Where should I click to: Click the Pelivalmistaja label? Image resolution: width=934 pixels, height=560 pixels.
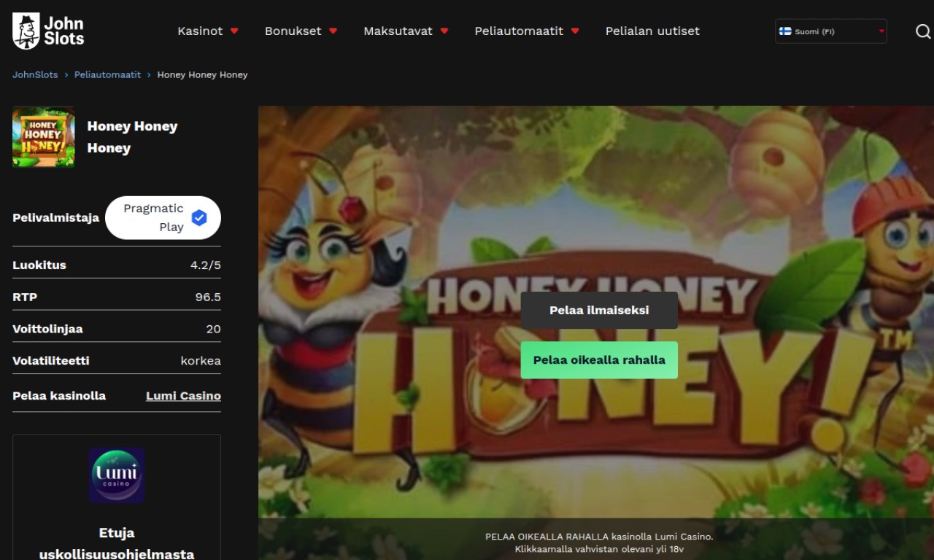[x=55, y=218]
